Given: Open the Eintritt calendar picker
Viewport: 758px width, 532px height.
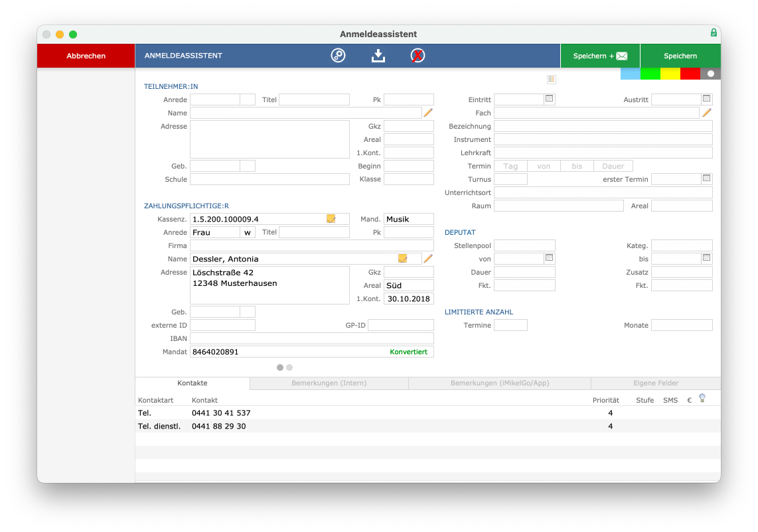Looking at the screenshot, I should [549, 99].
